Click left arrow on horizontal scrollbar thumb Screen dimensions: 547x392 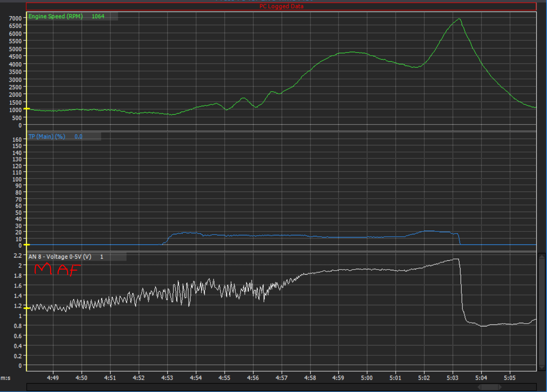pyautogui.click(x=480, y=387)
